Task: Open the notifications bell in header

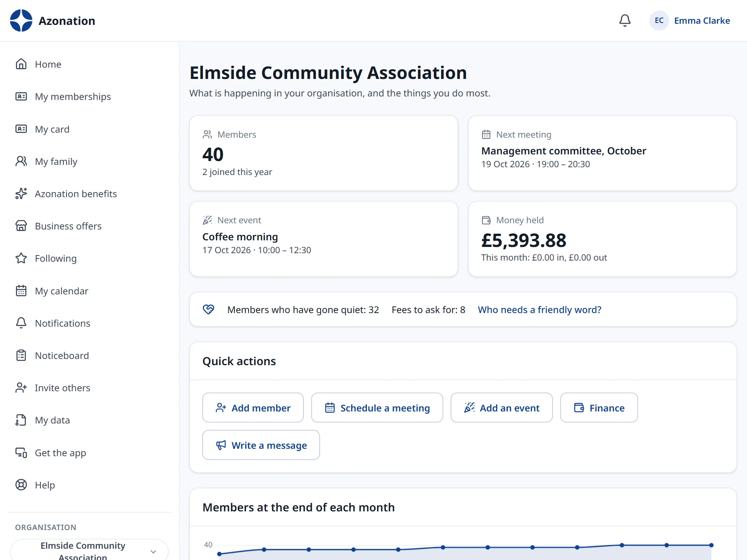Action: pyautogui.click(x=625, y=21)
